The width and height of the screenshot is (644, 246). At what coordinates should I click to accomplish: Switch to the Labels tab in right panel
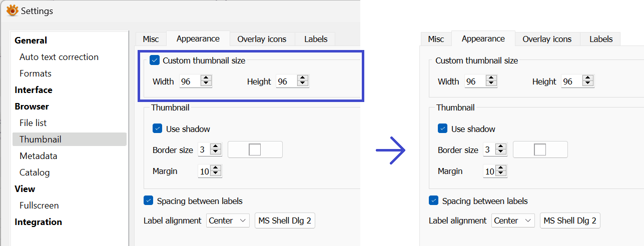tap(601, 39)
